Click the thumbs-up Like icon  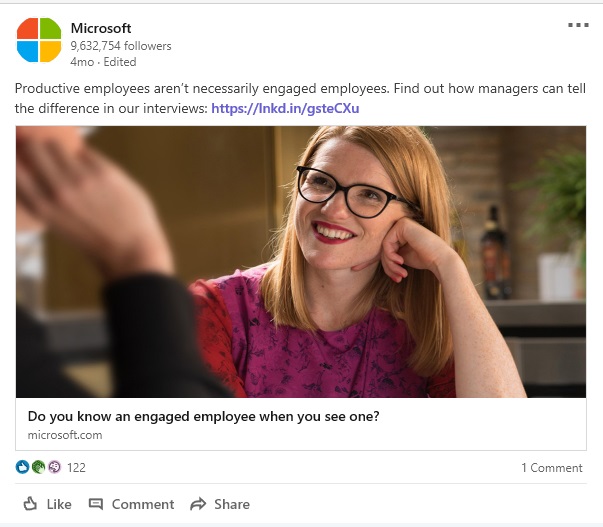pos(30,504)
